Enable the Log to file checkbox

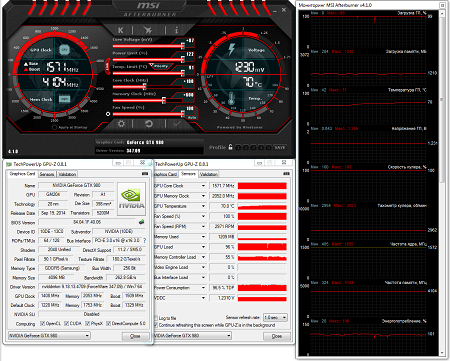(x=155, y=318)
